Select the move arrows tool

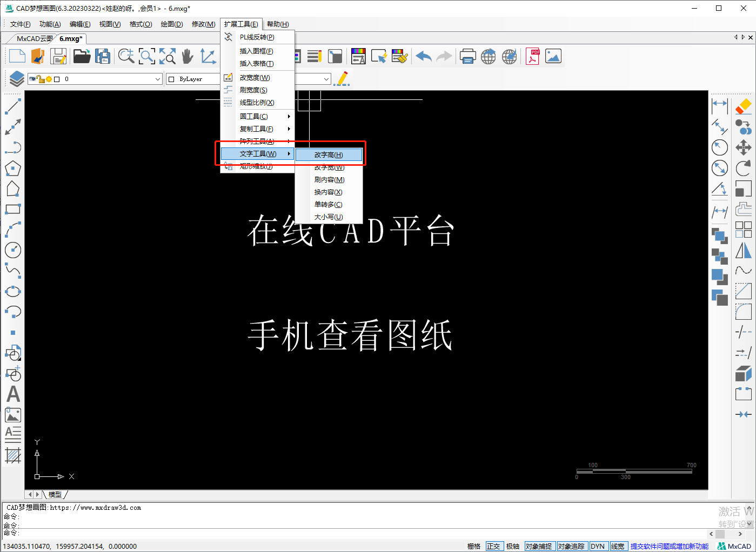744,147
